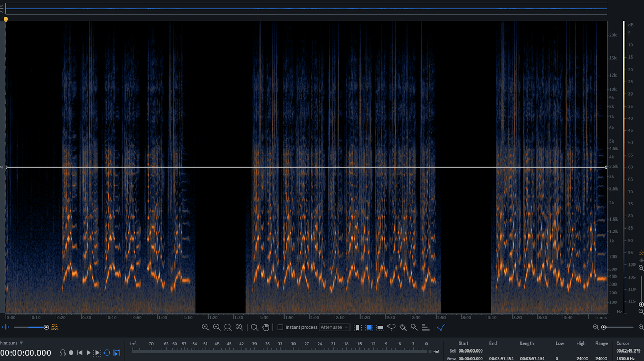Click the View Length value field
This screenshot has height=361, width=644.
pos(532,359)
